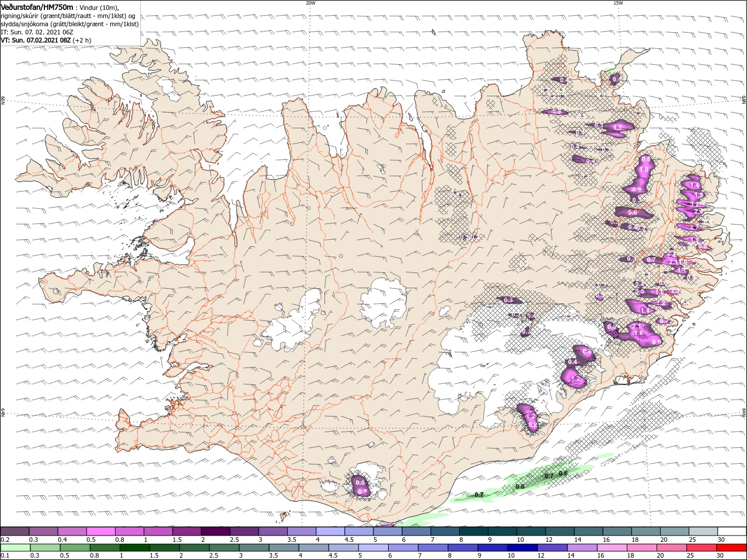Pick the white upper-row swatch labeled 30
Viewport: 747px width, 560px height.
[x=732, y=531]
